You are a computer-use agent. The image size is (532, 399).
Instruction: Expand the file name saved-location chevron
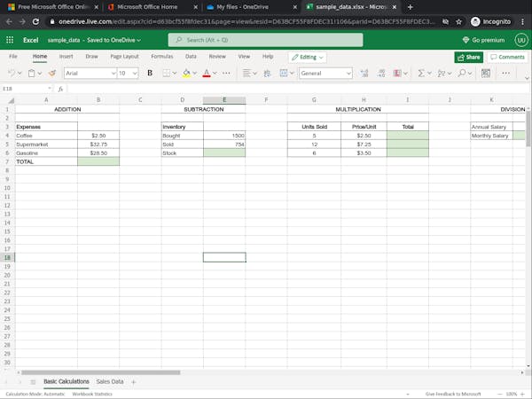(139, 41)
